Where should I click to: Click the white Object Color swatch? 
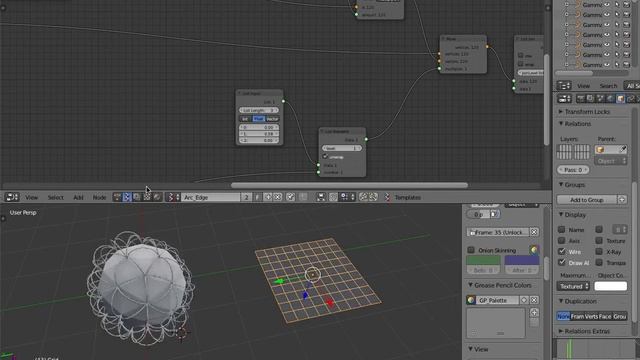pos(611,286)
